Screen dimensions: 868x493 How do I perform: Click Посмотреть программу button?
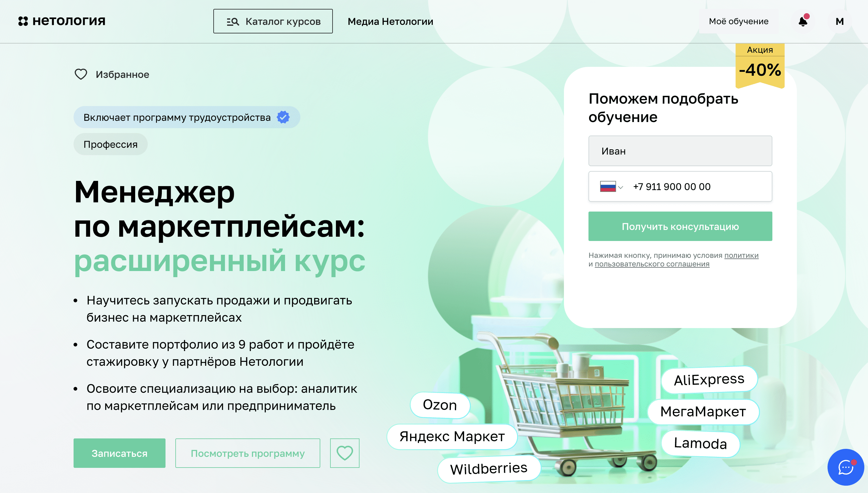coord(248,453)
